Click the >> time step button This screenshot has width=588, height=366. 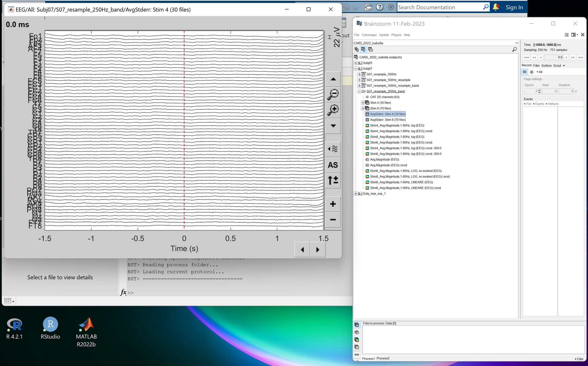click(x=573, y=57)
